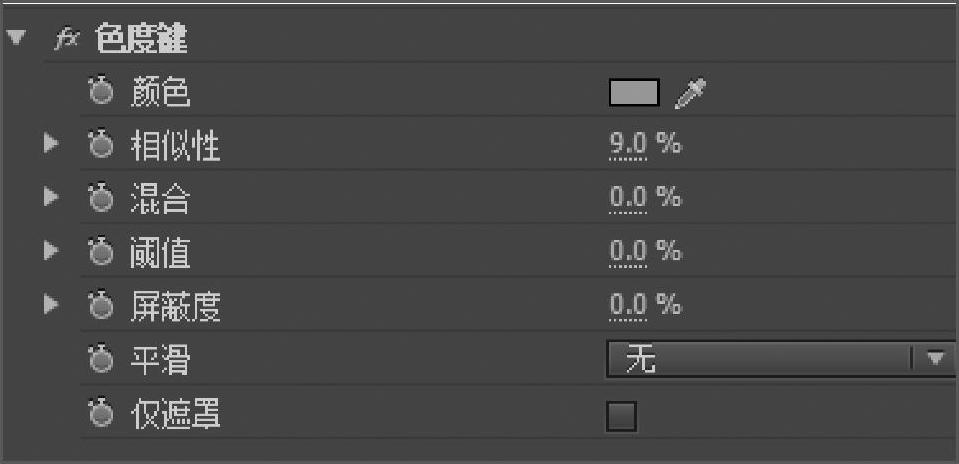Open the 平滑 dropdown set to 无
This screenshot has width=959, height=464.
[780, 359]
